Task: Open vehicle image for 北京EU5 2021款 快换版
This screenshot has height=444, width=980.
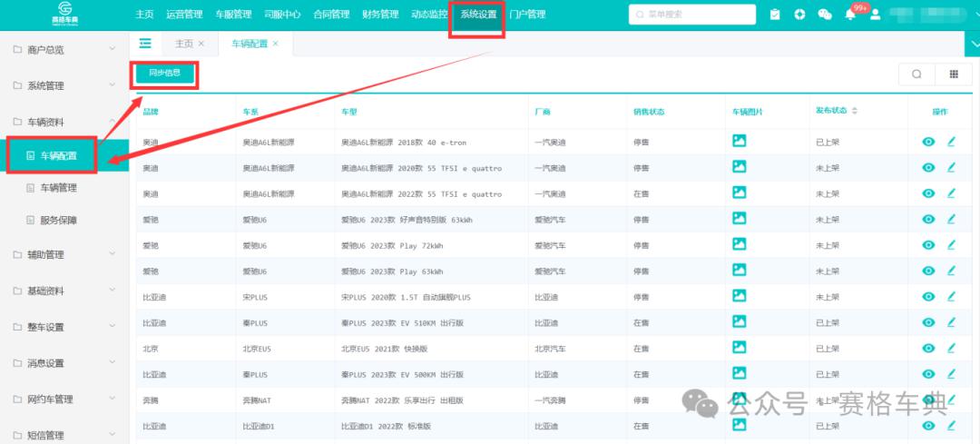Action: (x=740, y=347)
